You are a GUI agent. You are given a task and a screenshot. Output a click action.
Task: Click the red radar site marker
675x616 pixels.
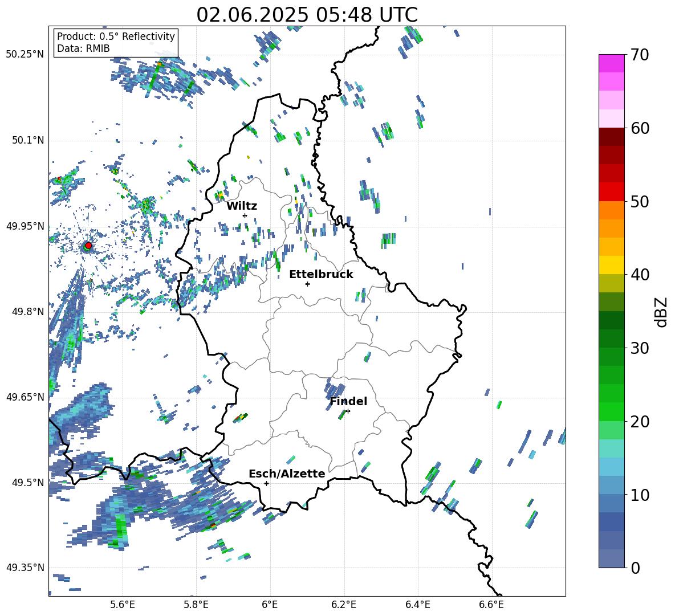click(88, 245)
